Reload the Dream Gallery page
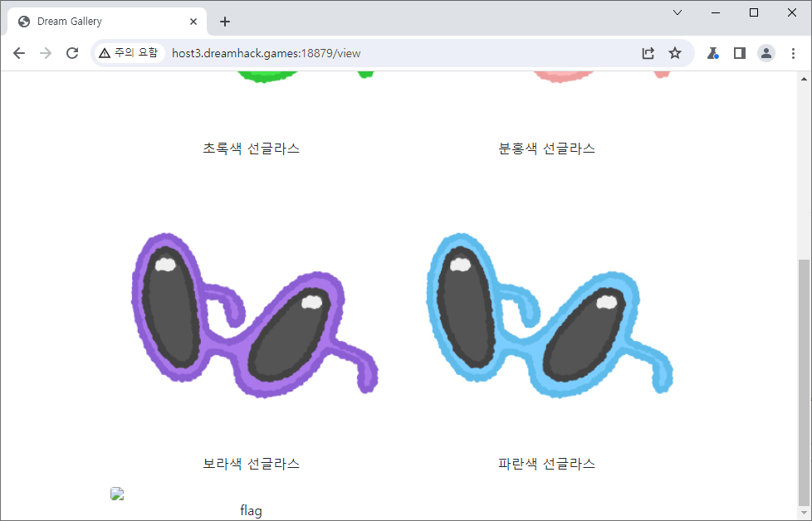Image resolution: width=812 pixels, height=521 pixels. pyautogui.click(x=72, y=53)
